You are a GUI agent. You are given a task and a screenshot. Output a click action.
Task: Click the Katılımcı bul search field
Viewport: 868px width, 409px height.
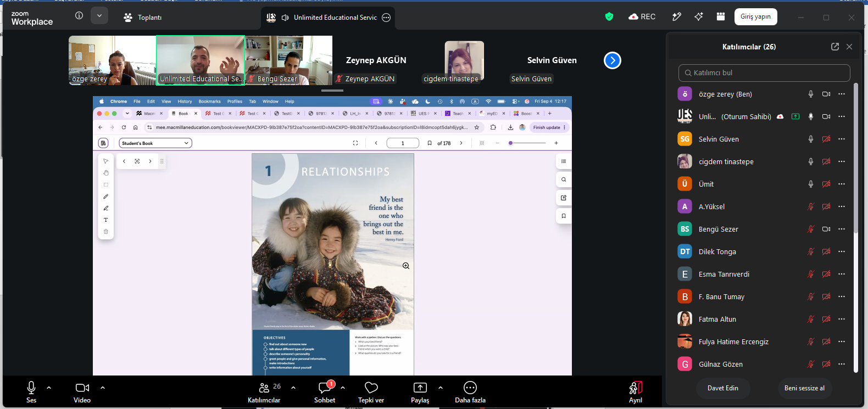764,72
